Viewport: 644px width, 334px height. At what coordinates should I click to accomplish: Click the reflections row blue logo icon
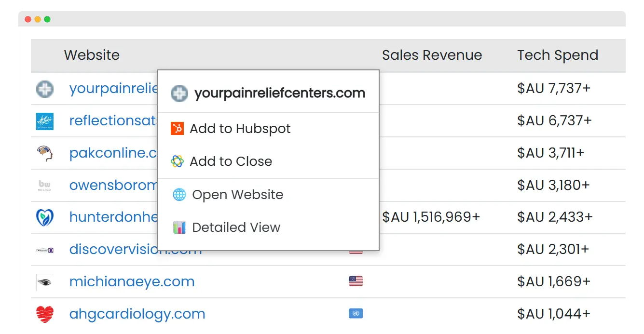tap(45, 121)
